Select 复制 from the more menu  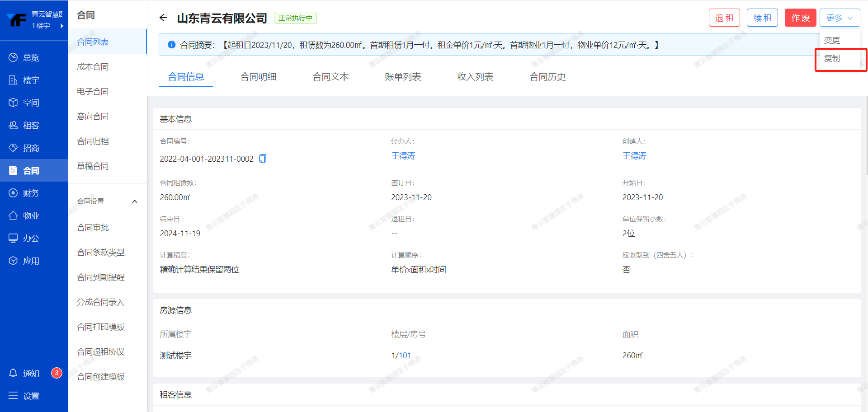pyautogui.click(x=832, y=59)
